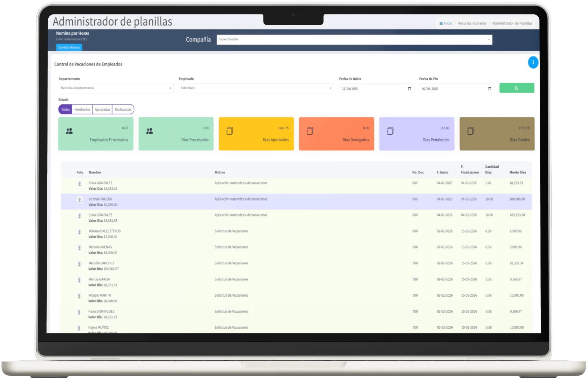Click calendar icon in Fecha de Fin
The width and height of the screenshot is (588, 382).
click(x=489, y=89)
